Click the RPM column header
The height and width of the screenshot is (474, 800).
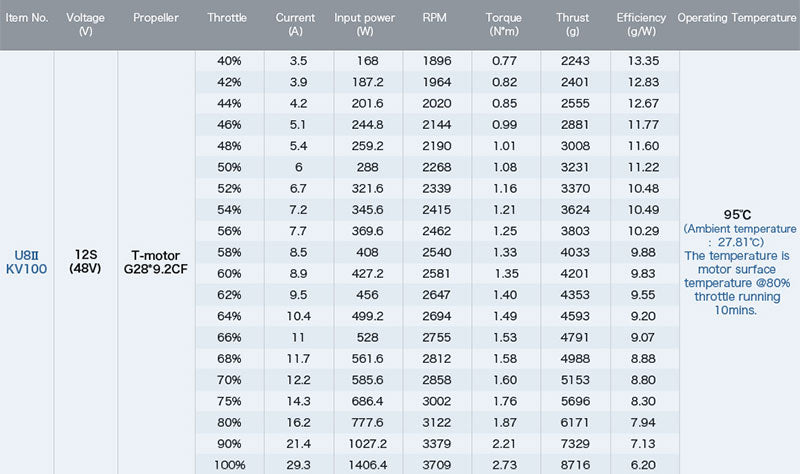click(x=435, y=19)
